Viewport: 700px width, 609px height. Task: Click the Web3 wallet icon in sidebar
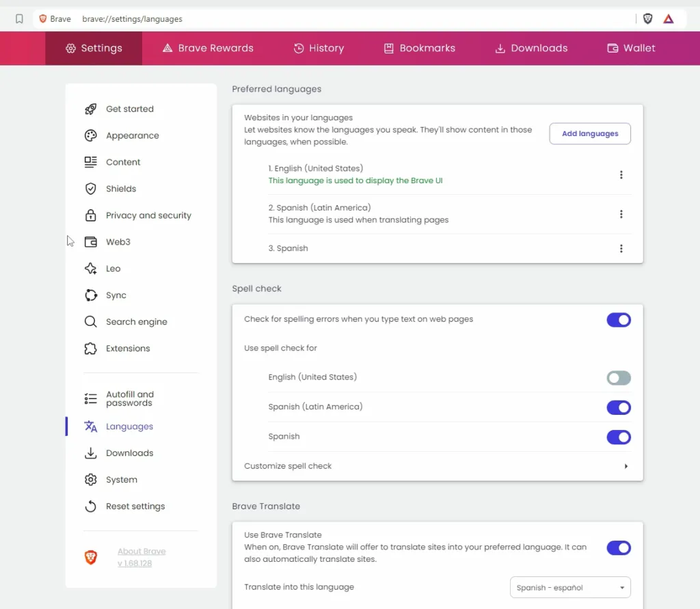[91, 242]
